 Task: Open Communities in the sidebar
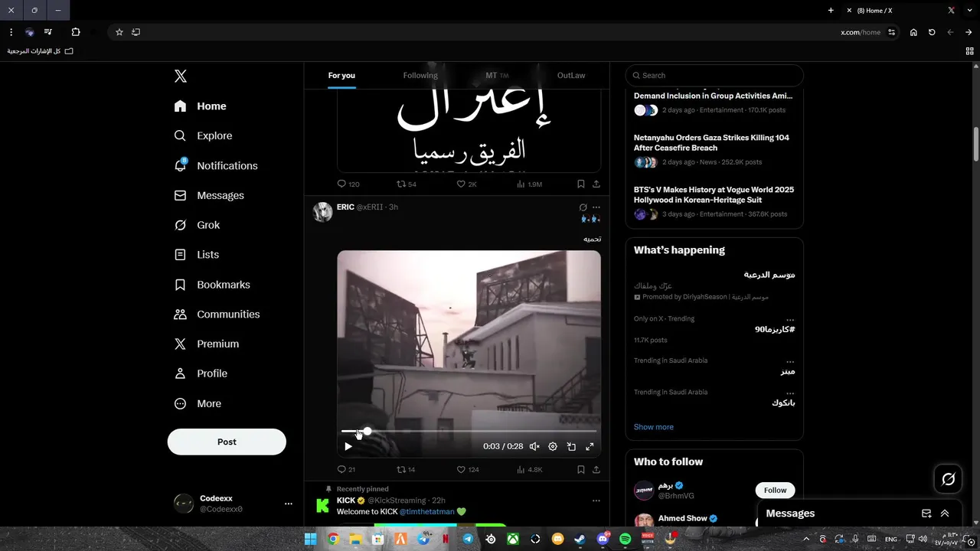click(217, 315)
